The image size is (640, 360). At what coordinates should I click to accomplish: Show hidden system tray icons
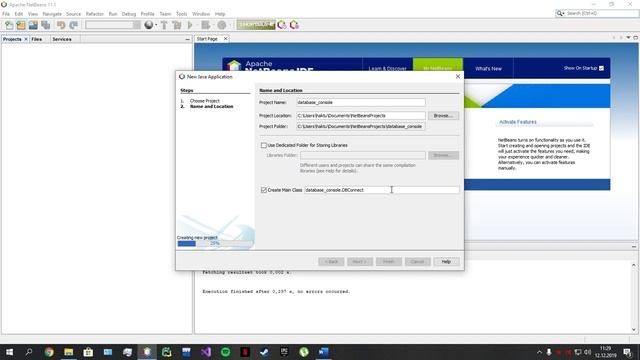[539, 352]
